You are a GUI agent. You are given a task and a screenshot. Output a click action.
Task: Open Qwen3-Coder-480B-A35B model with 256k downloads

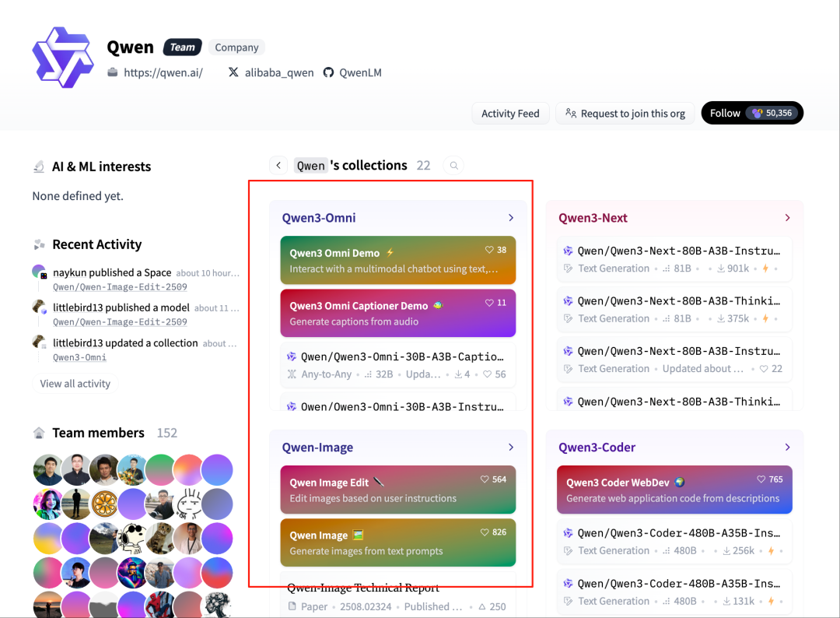point(674,542)
